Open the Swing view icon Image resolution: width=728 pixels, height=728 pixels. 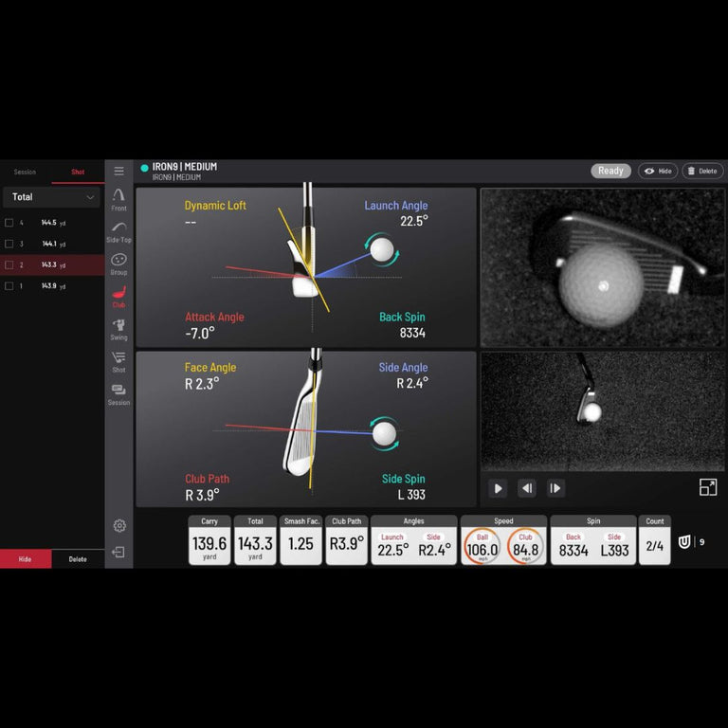pyautogui.click(x=118, y=330)
